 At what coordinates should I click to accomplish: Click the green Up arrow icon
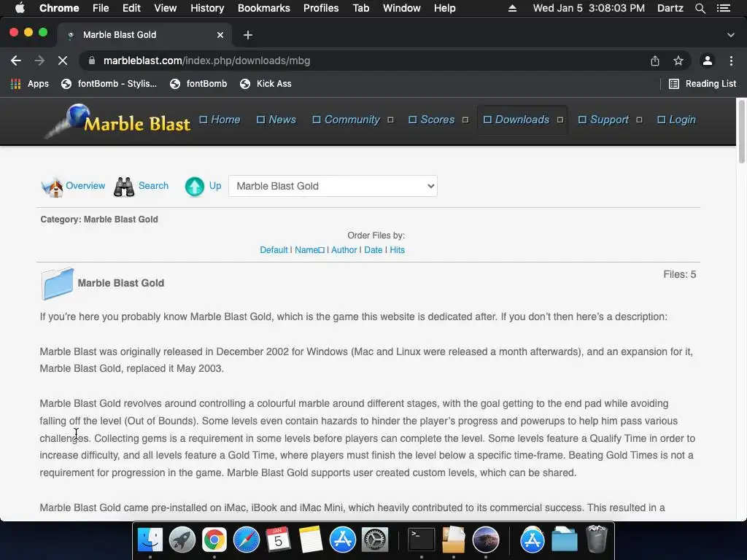[x=194, y=187]
